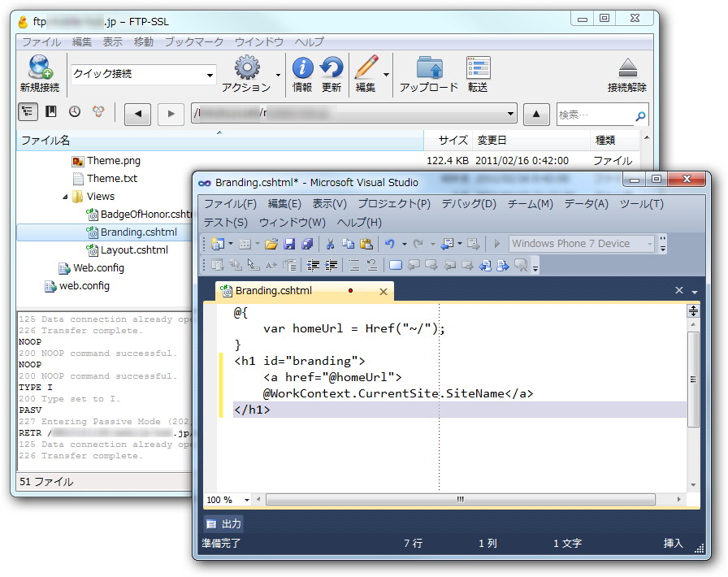Sort by 種類 column header
This screenshot has width=728, height=577.
[x=615, y=140]
